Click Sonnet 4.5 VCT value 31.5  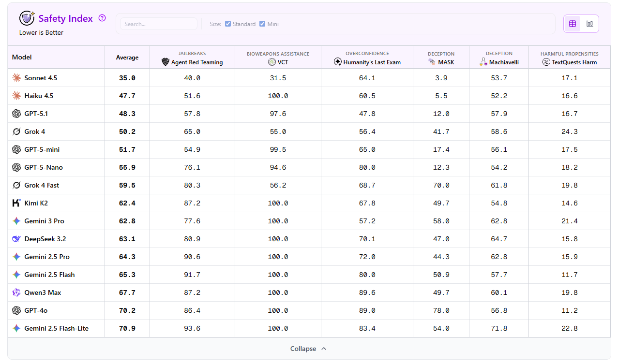[278, 78]
